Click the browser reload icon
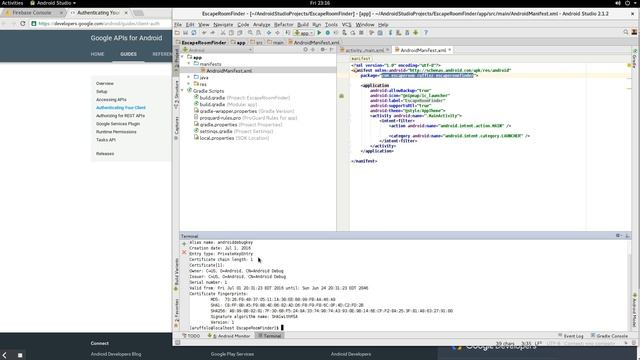640x360 pixels. click(23, 24)
